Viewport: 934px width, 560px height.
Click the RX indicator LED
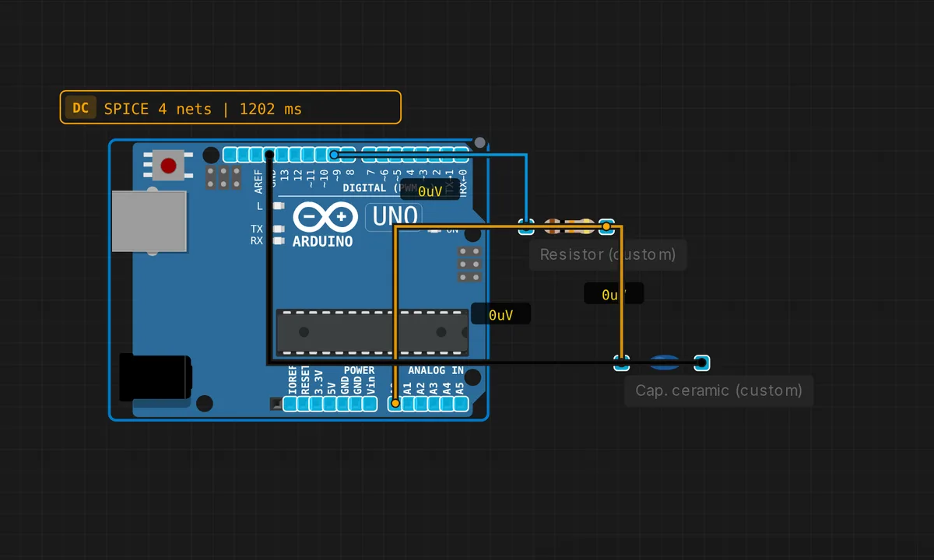(x=277, y=241)
